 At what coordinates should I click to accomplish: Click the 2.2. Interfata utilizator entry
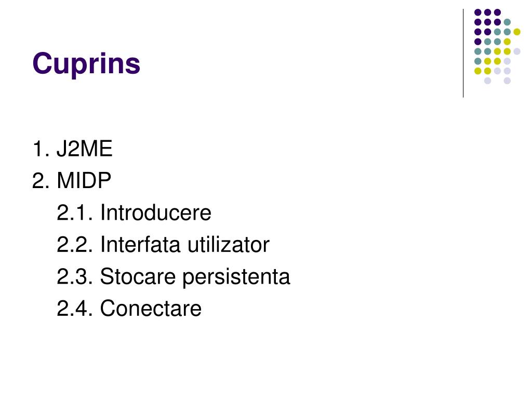point(163,244)
